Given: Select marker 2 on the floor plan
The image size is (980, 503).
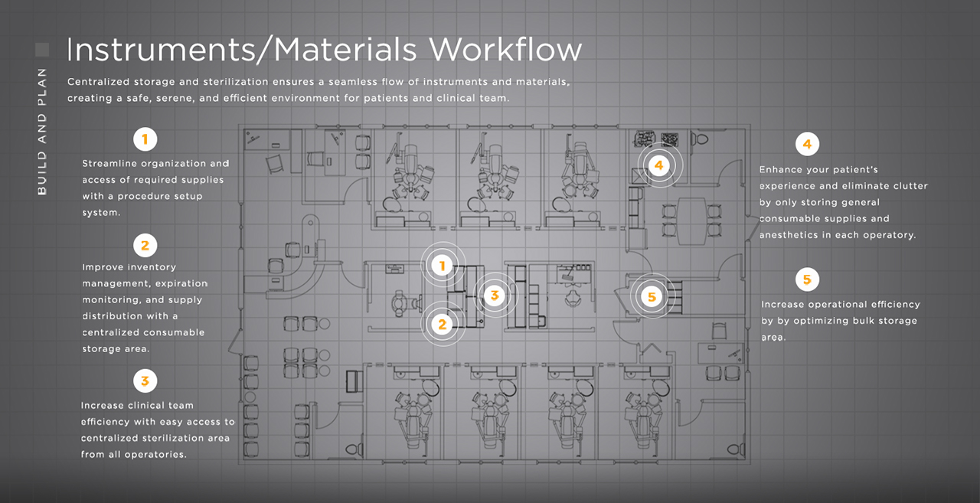Looking at the screenshot, I should (x=443, y=324).
